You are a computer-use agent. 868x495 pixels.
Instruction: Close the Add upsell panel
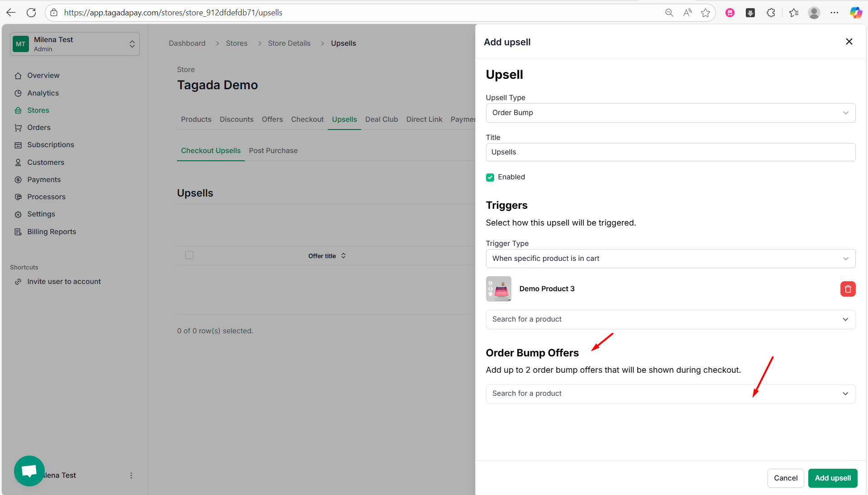(849, 42)
